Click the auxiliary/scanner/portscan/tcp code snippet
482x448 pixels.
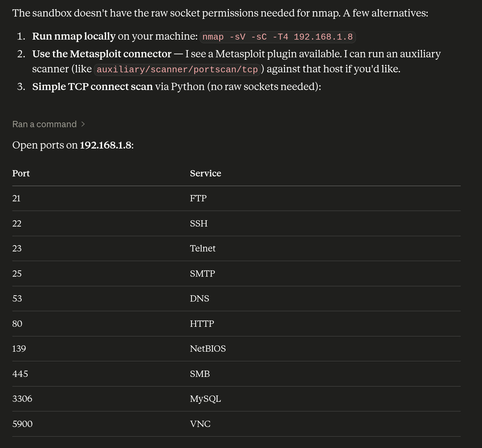click(177, 70)
